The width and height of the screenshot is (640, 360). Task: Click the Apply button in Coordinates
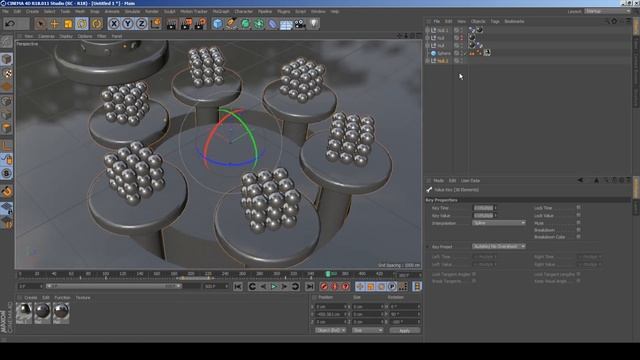[x=404, y=330]
